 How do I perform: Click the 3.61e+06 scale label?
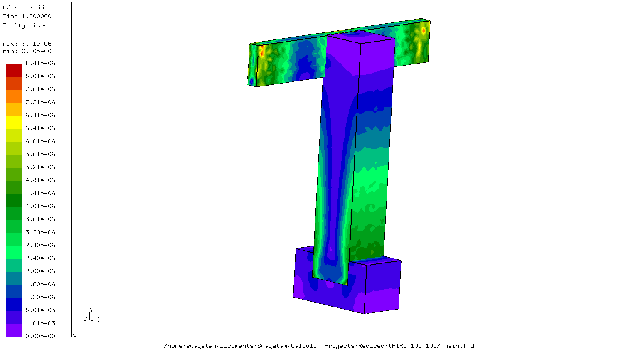(40, 219)
